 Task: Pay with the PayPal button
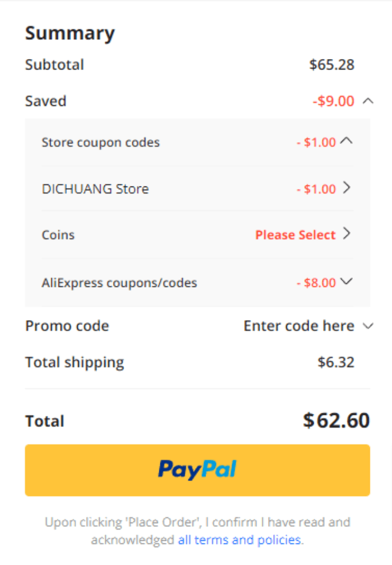(x=197, y=470)
